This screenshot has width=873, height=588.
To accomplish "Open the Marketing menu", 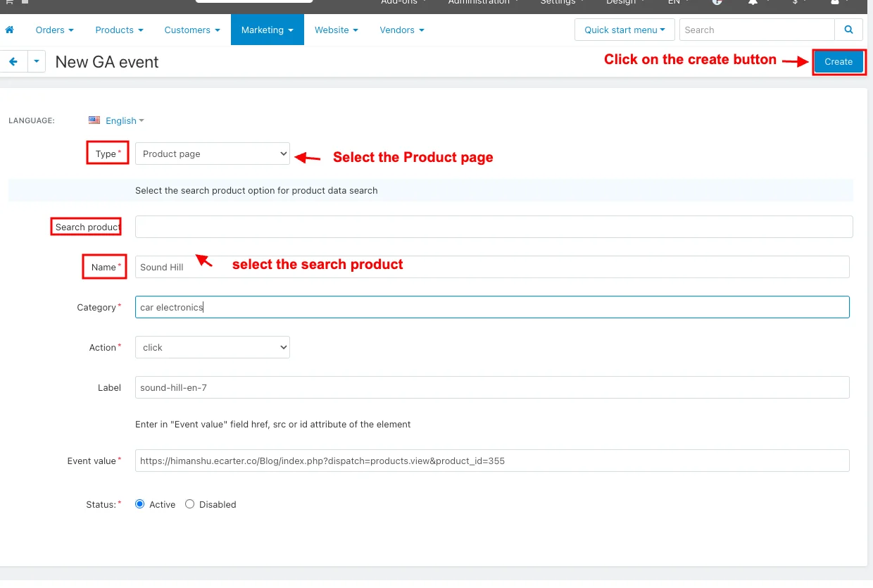I will (267, 30).
